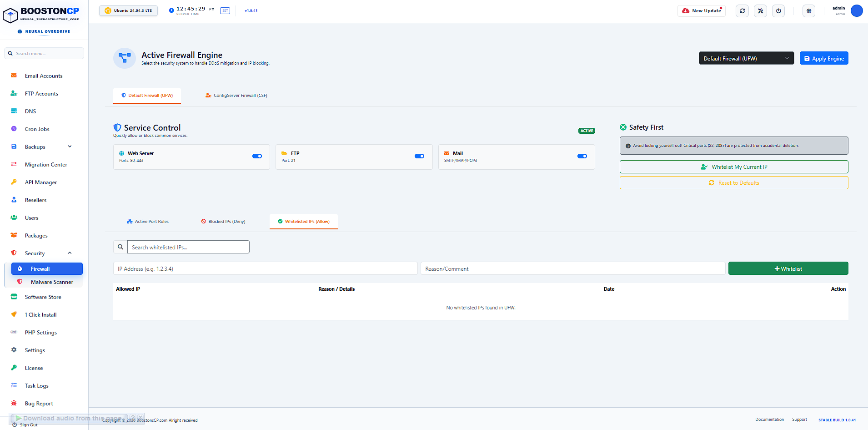This screenshot has height=430, width=868.
Task: Open the Blocked IPs (Deny) tab
Action: [x=223, y=222]
